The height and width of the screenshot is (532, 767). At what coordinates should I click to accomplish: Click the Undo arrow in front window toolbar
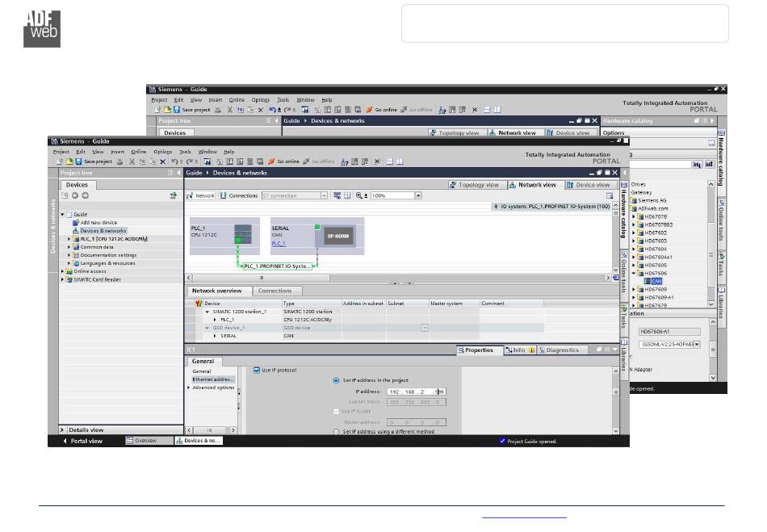click(174, 161)
